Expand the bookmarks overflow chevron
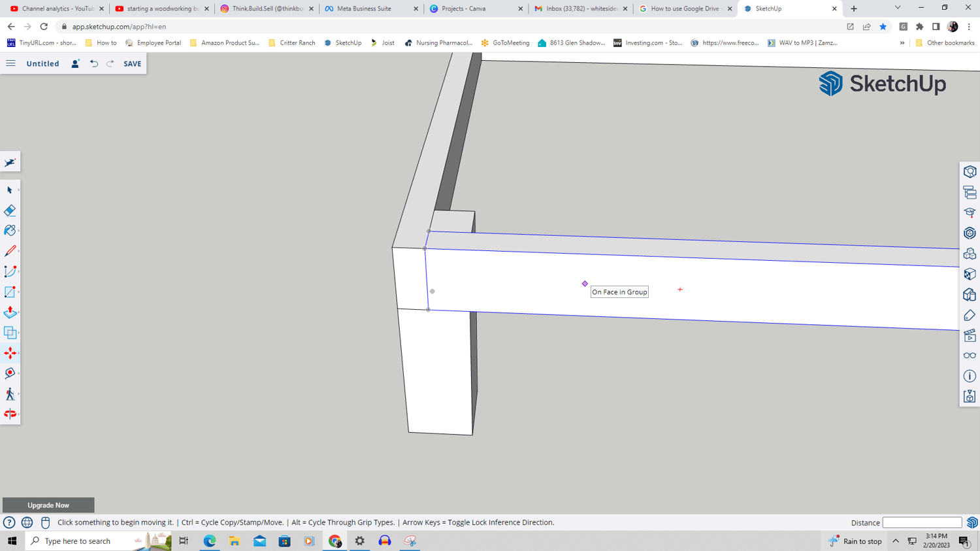Image resolution: width=980 pixels, height=551 pixels. tap(902, 43)
